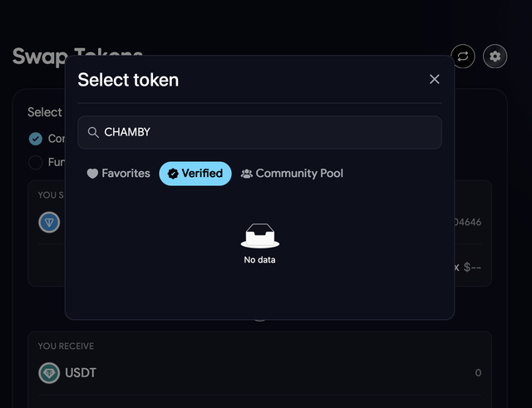This screenshot has width=532, height=408.
Task: Click the TON token icon under You Send
Action: point(49,223)
